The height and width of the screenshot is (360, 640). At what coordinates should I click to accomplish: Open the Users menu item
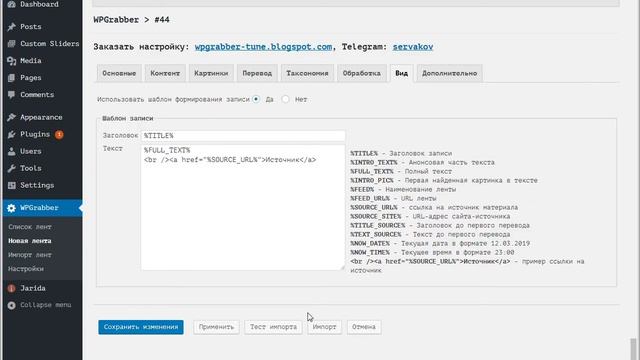click(41, 151)
